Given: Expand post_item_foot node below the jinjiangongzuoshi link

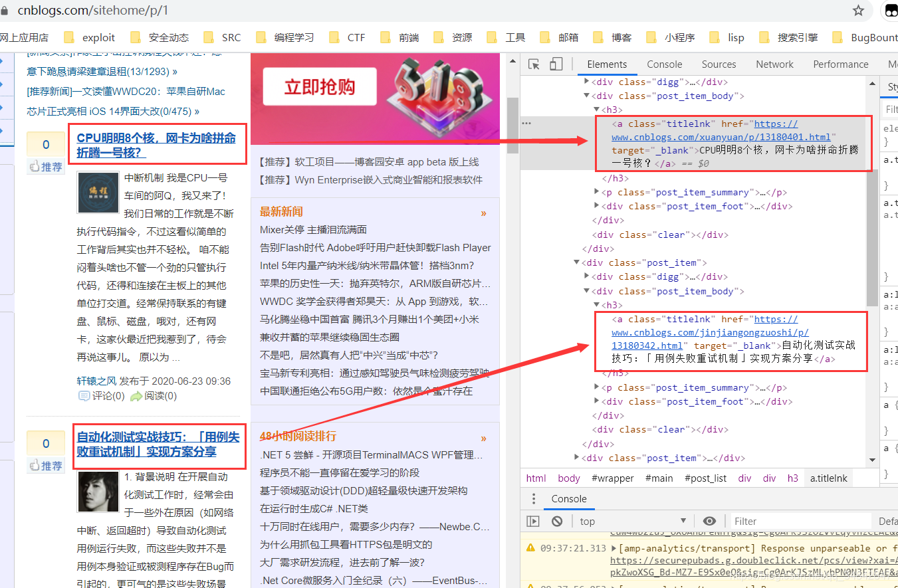Looking at the screenshot, I should [x=596, y=401].
